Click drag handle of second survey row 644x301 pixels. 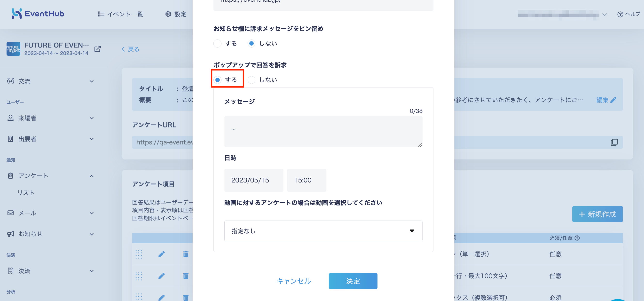click(x=139, y=276)
